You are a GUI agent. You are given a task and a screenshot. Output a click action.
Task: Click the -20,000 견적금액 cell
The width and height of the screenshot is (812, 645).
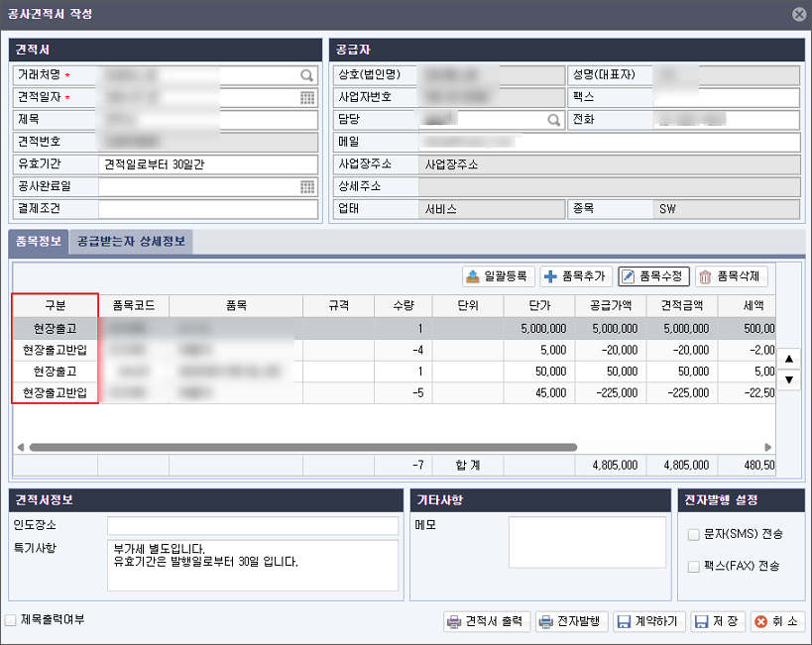click(682, 351)
